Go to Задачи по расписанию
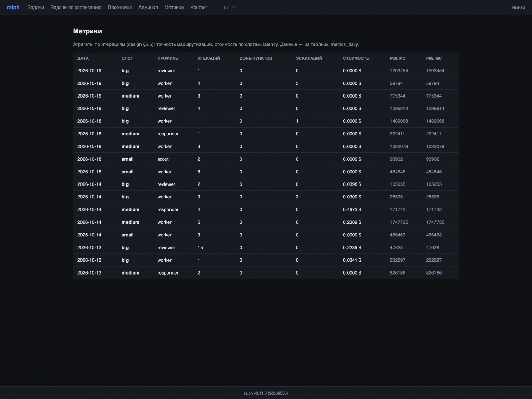Screen dimensions: 532x399 (x=76, y=8)
